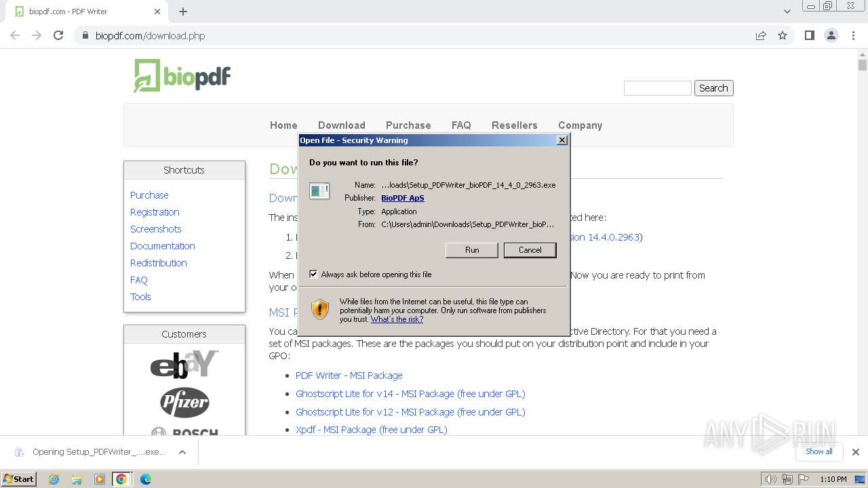Open the Windows Start menu
868x488 pixels.
tap(19, 479)
